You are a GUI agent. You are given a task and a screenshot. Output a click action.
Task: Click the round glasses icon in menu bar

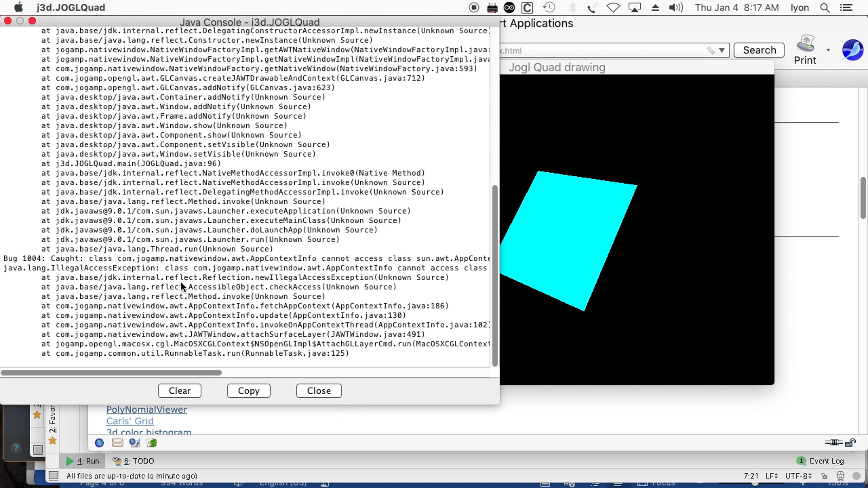pyautogui.click(x=509, y=7)
